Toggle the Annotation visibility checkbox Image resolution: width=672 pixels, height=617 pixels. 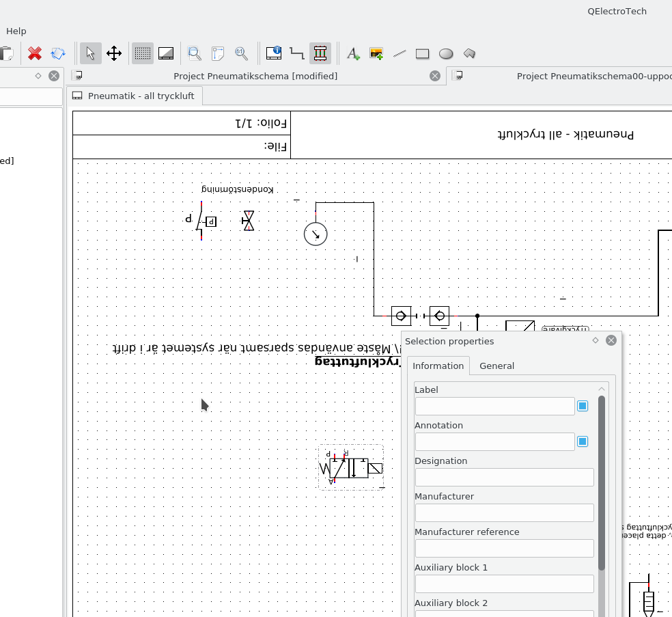(x=583, y=441)
